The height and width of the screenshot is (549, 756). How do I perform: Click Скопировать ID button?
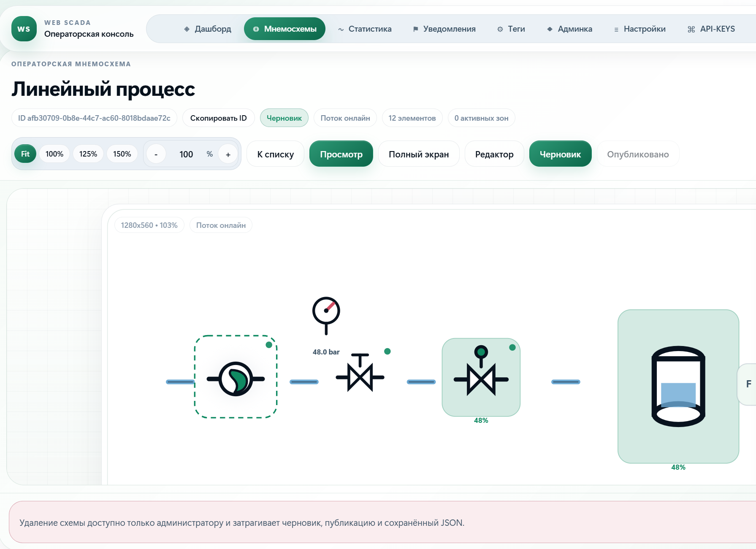point(218,118)
